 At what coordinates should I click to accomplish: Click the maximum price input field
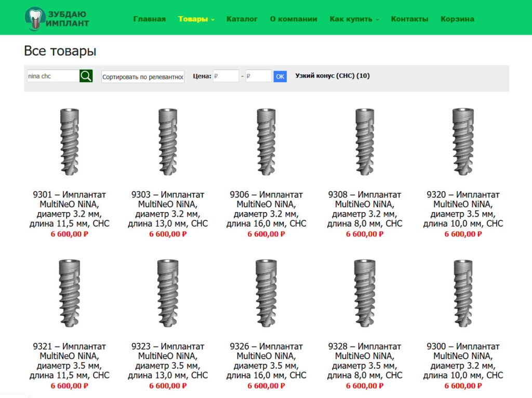[258, 76]
